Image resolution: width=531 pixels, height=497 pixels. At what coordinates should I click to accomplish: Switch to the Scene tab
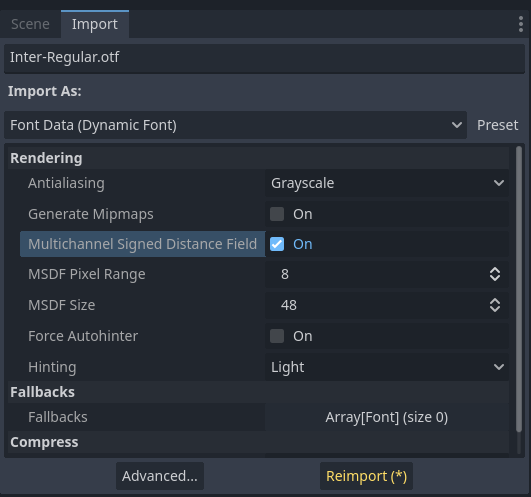coord(30,24)
